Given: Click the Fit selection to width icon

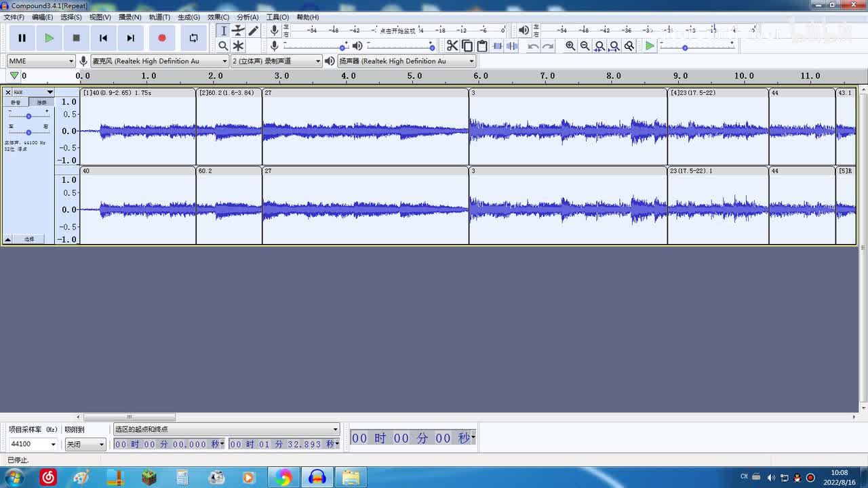Looking at the screenshot, I should (x=599, y=45).
